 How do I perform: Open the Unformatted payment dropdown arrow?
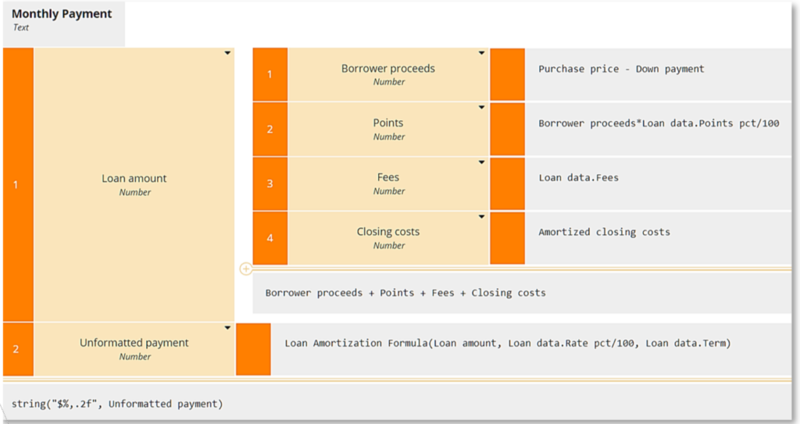click(x=228, y=327)
